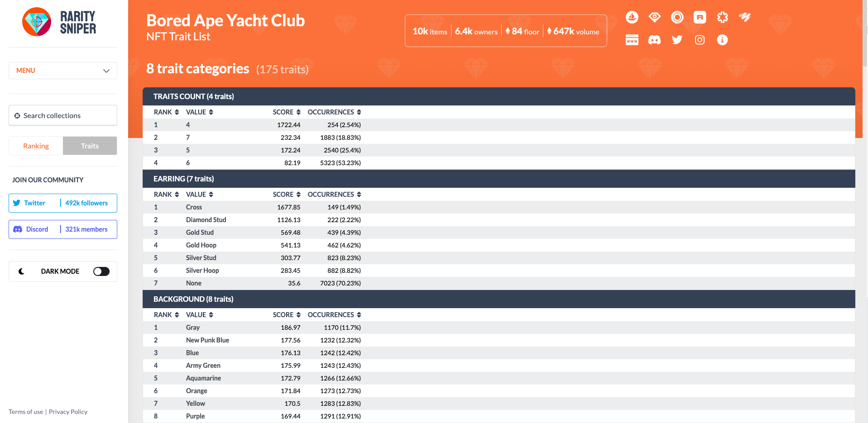Open the collection's Instagram icon
This screenshot has width=868, height=423.
[x=700, y=40]
